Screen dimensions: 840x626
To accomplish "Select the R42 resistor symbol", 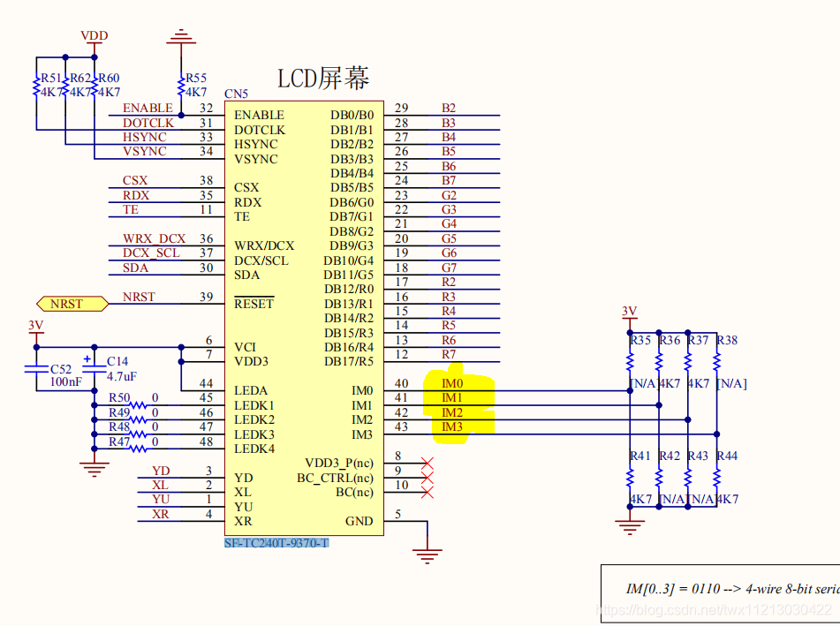I will pos(659,478).
